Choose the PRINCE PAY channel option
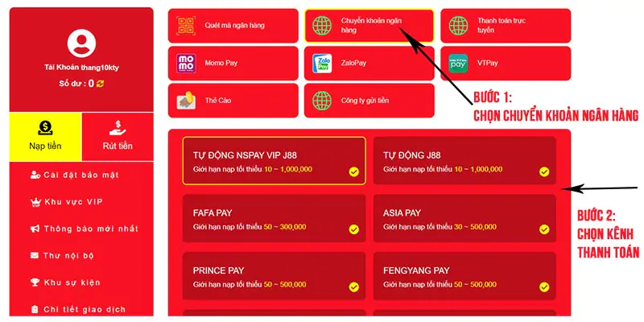The height and width of the screenshot is (322, 644). click(x=274, y=276)
